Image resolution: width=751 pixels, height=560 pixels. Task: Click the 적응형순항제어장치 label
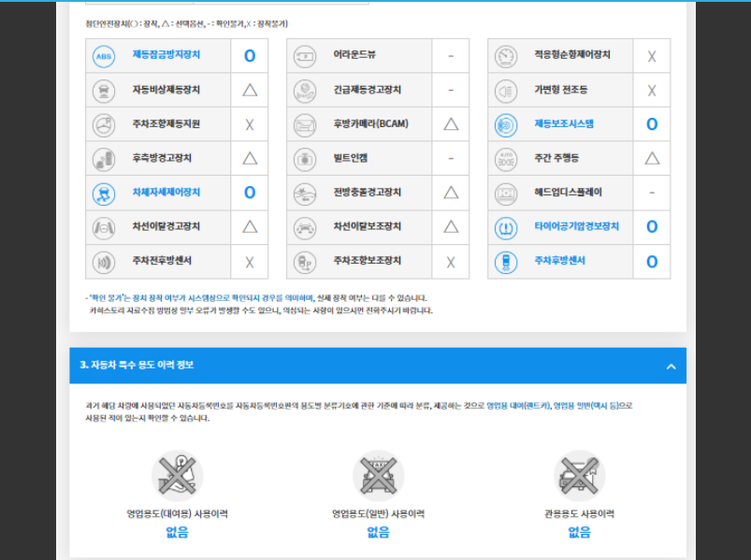click(x=572, y=54)
